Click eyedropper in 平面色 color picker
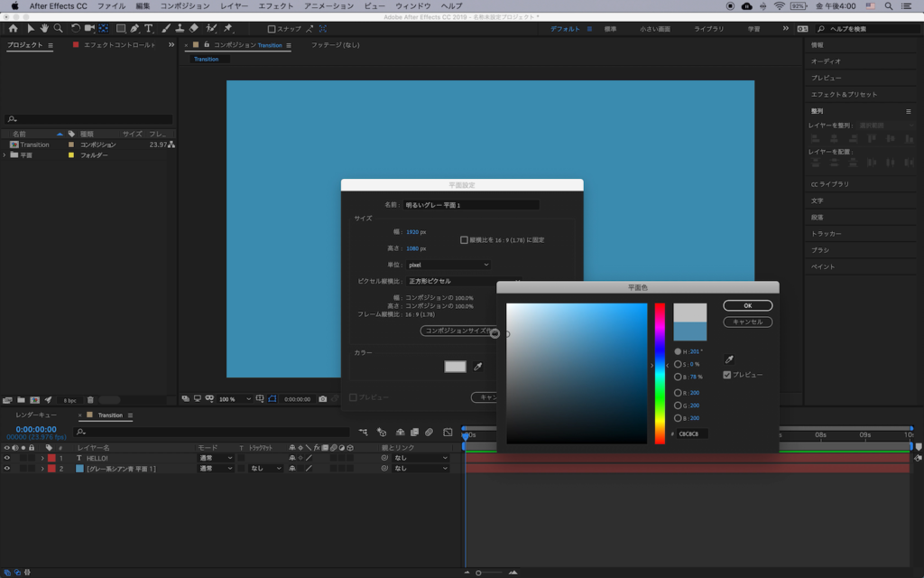This screenshot has width=924, height=578. coord(729,359)
